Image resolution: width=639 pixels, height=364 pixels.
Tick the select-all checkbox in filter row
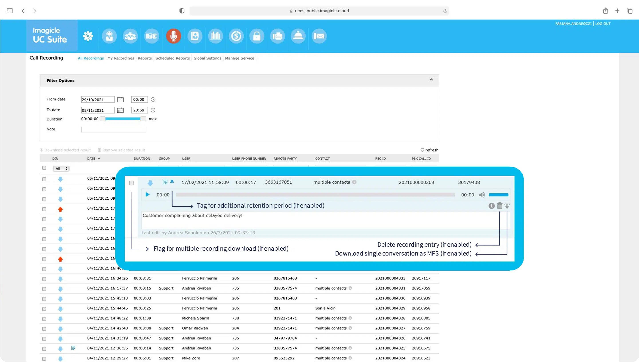[x=44, y=168]
